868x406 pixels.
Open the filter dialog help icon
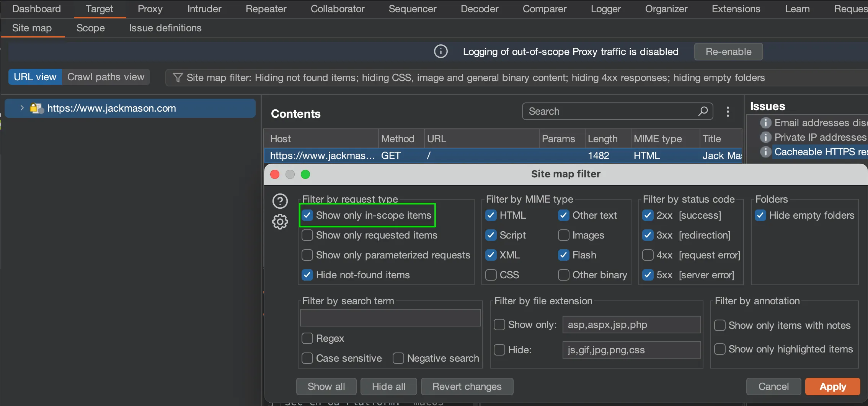(x=280, y=201)
